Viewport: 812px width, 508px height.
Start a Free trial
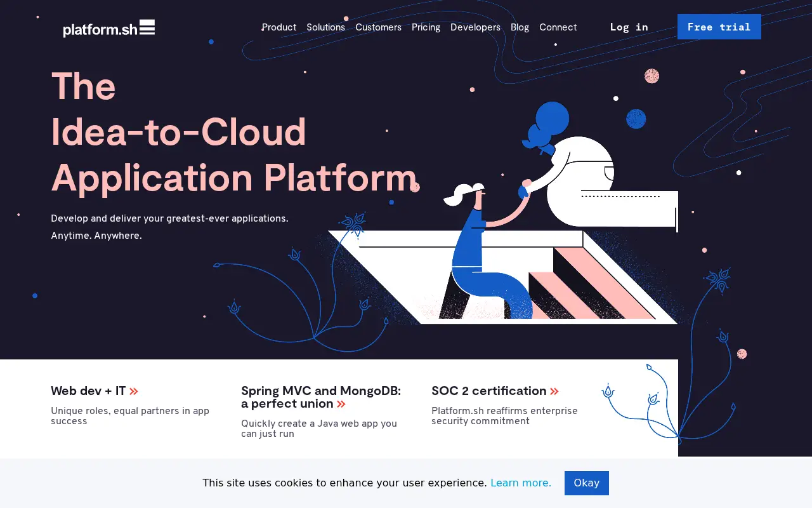coord(719,27)
